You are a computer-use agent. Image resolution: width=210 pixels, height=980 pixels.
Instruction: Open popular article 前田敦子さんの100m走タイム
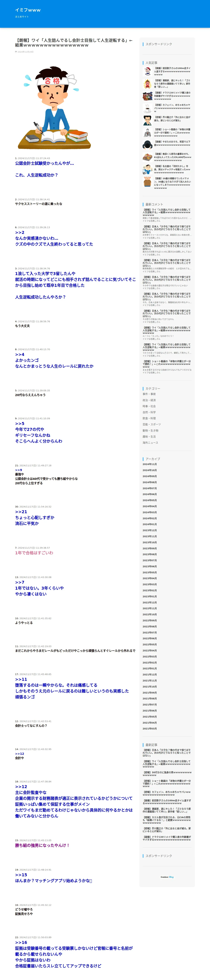[x=172, y=71]
